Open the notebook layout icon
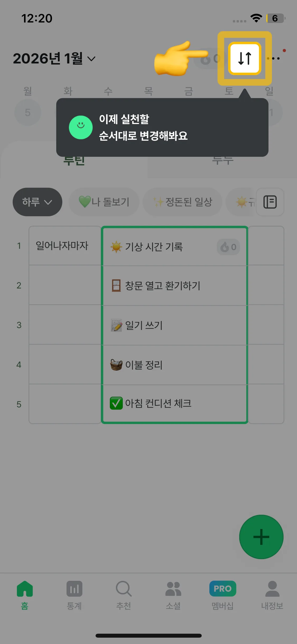Screen dimensions: 297x644 270,202
